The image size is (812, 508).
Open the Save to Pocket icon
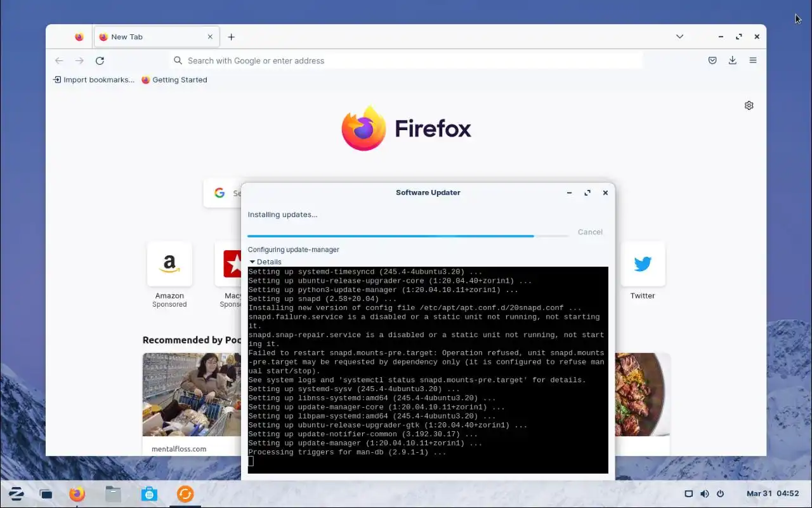point(712,60)
